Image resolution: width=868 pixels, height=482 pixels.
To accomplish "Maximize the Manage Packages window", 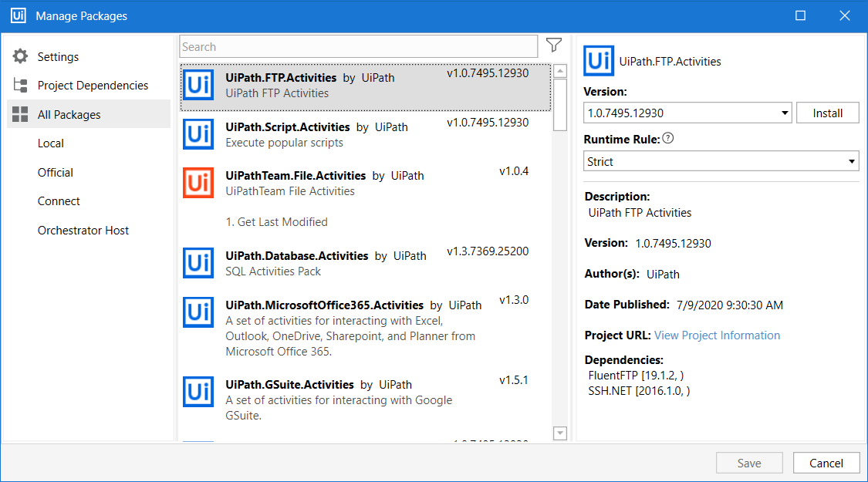I will pyautogui.click(x=800, y=15).
